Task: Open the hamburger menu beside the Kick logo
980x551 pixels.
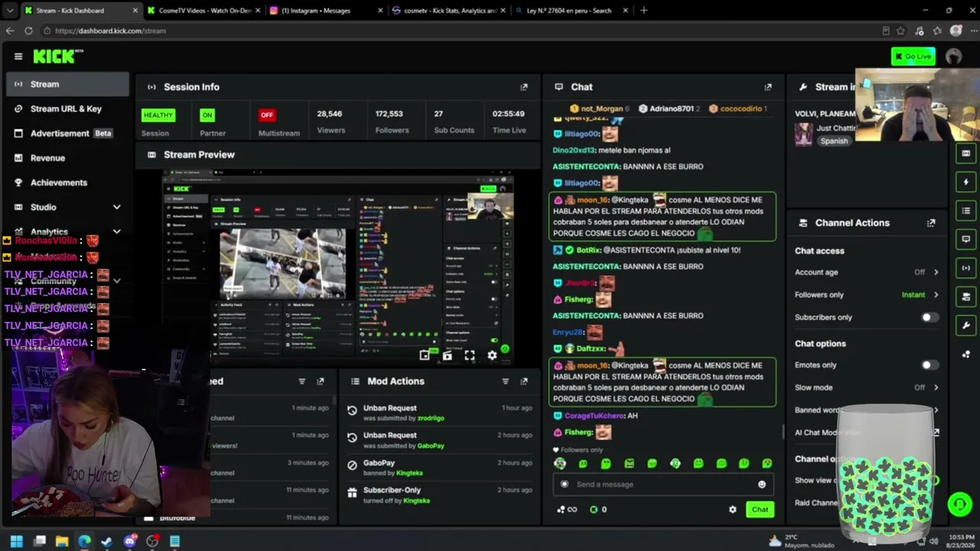Action: coord(18,56)
